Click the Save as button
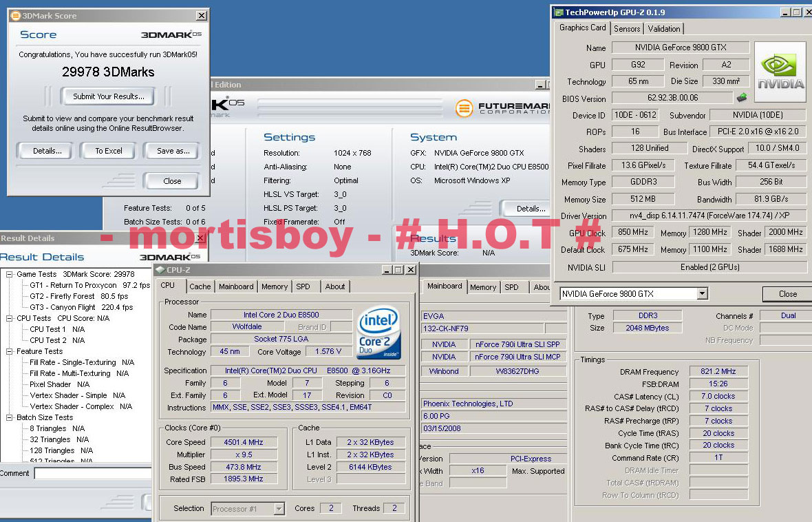Image resolution: width=812 pixels, height=522 pixels. (173, 151)
